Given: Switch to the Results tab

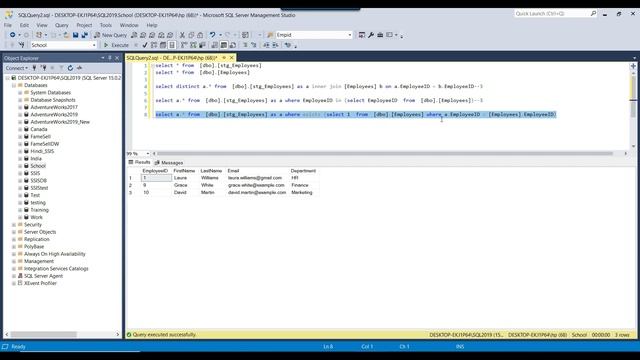Looking at the screenshot, I should [139, 162].
